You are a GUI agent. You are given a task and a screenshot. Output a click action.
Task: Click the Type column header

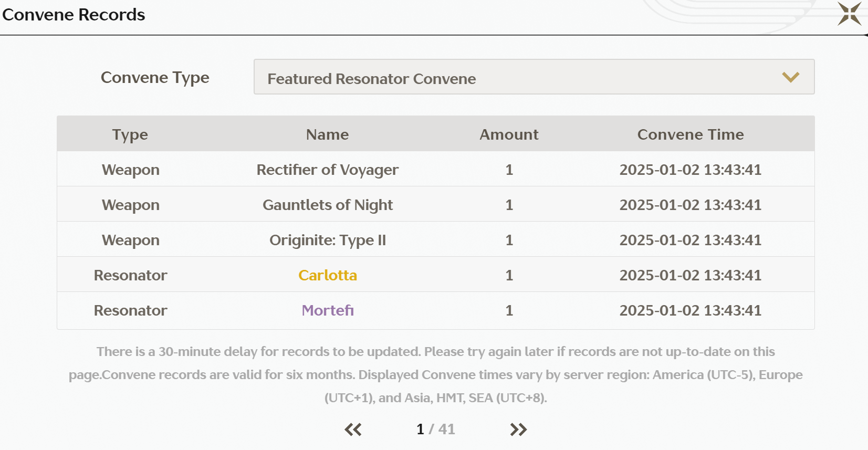pos(130,135)
